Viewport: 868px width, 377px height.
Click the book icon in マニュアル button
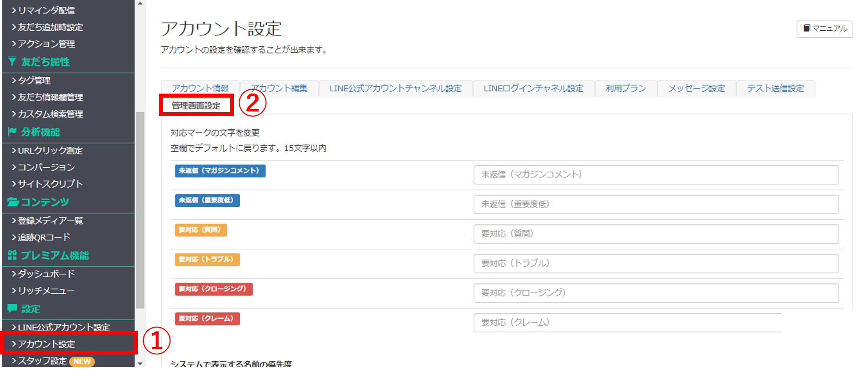tap(806, 28)
